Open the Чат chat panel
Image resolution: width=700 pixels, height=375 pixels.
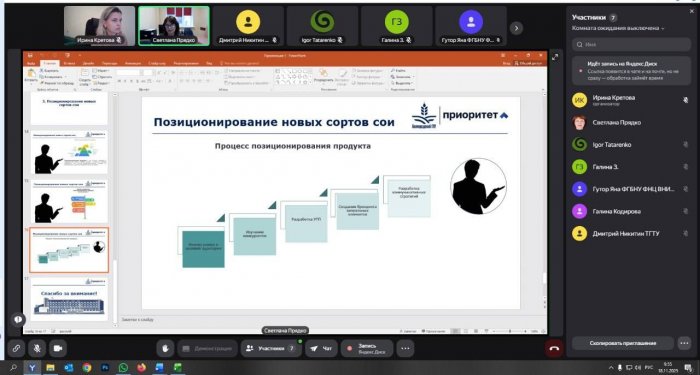321,349
